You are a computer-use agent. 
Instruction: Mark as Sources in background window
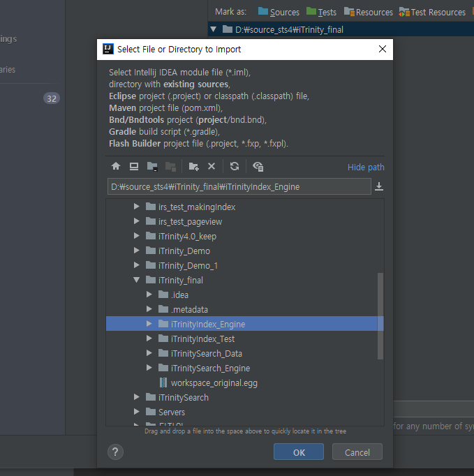pos(279,12)
